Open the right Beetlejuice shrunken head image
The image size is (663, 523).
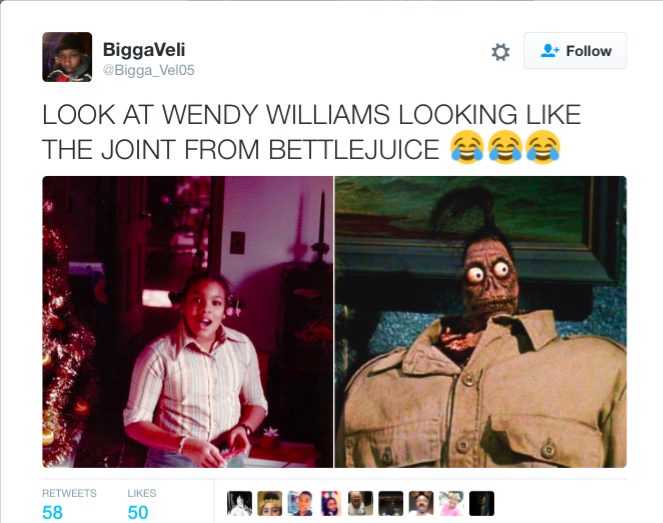tap(480, 321)
